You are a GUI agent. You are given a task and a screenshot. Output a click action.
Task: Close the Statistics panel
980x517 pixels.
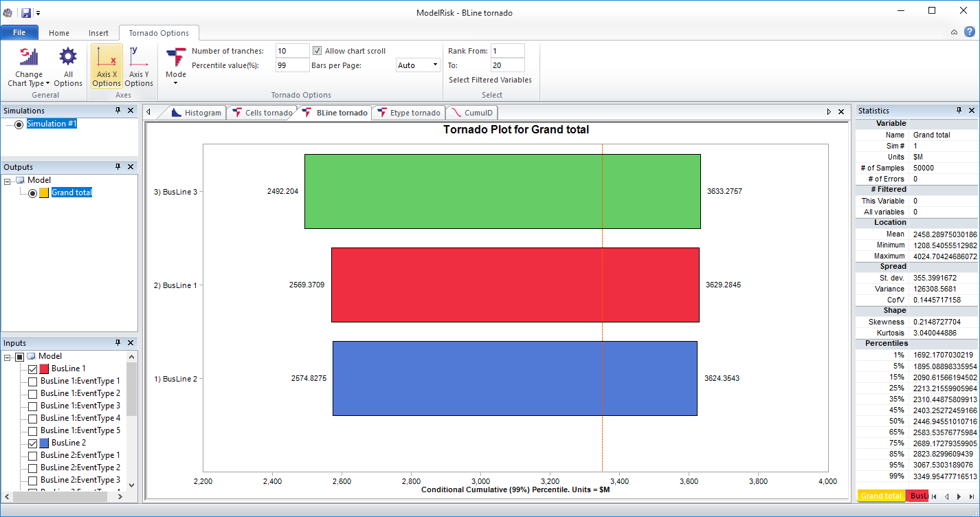972,111
